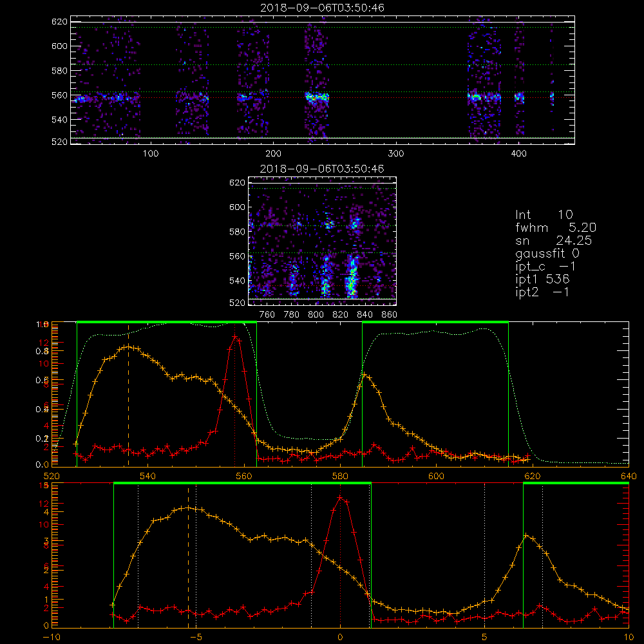Image resolution: width=644 pixels, height=644 pixels.
Task: Select the 'ipt2 -1' entry
Action: pos(542,292)
